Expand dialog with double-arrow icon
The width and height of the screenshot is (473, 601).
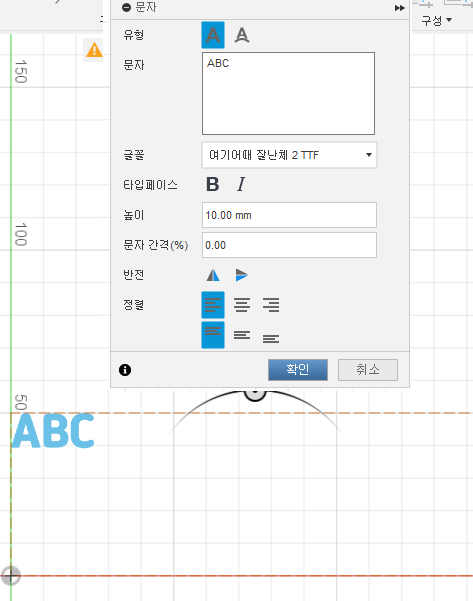399,8
